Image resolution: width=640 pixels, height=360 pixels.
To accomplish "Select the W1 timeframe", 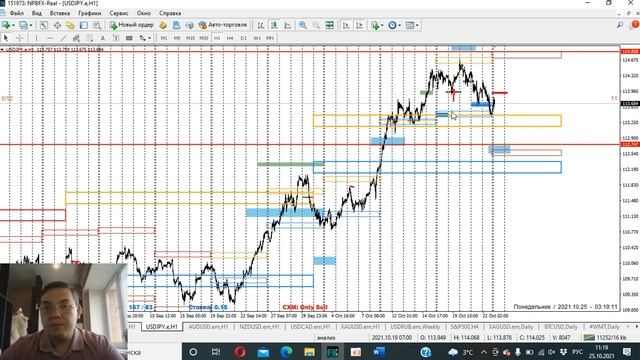I will (257, 38).
